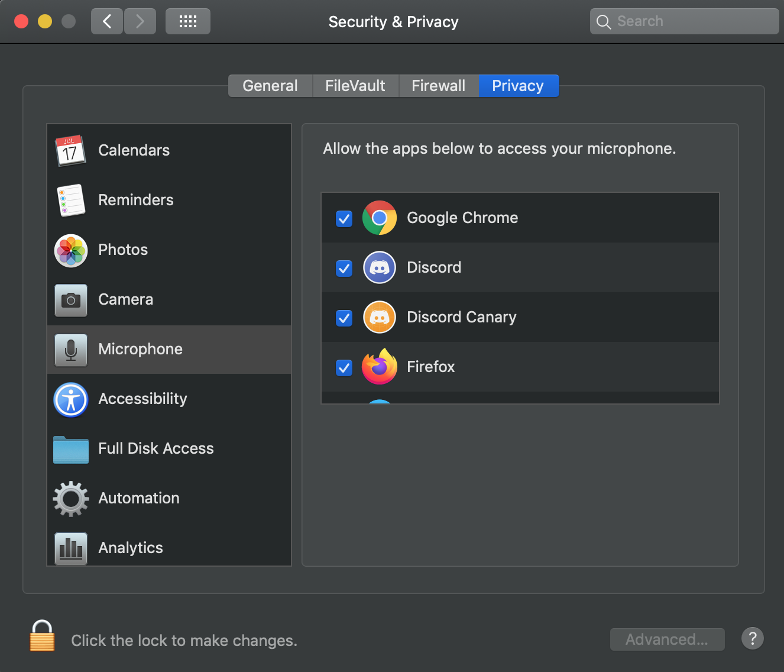Show all preferences grid button
Image resolution: width=784 pixels, height=672 pixels.
(x=188, y=21)
